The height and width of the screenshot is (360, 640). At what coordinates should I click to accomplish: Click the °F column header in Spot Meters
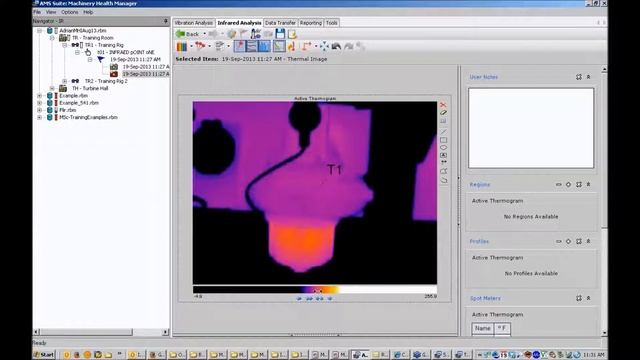click(502, 328)
